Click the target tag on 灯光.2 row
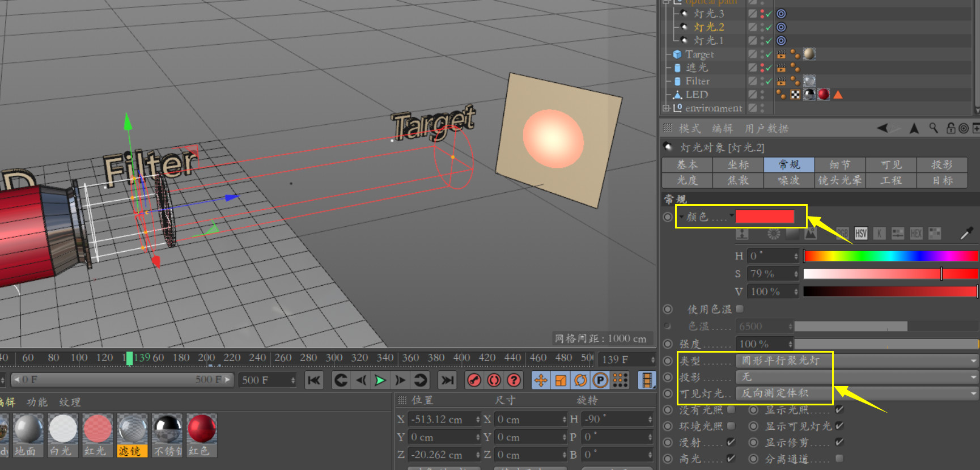The image size is (980, 470). click(x=781, y=27)
